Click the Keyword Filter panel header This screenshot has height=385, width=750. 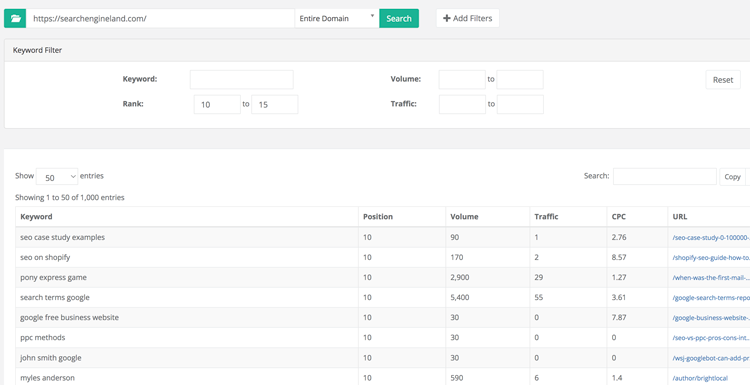point(377,50)
